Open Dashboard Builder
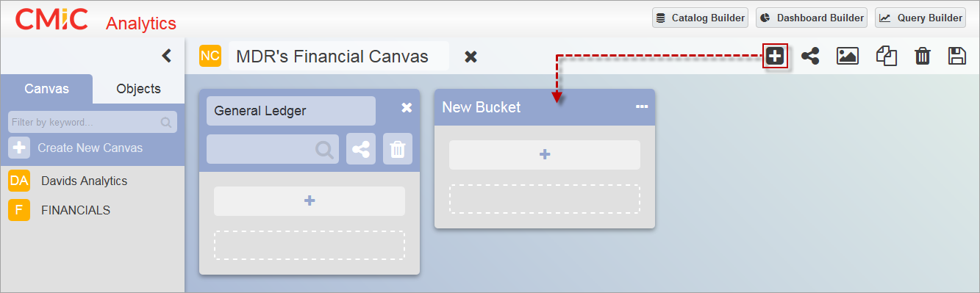The width and height of the screenshot is (980, 293). pyautogui.click(x=812, y=18)
